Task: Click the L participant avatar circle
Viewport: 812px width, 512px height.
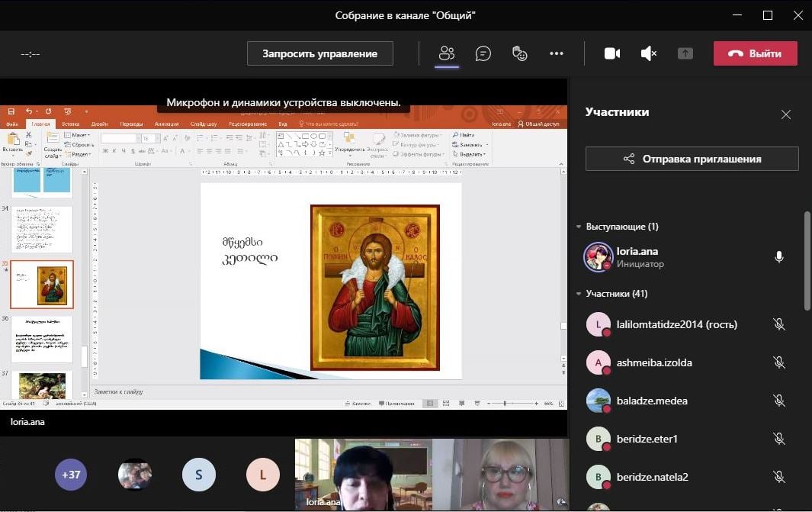Action: pyautogui.click(x=262, y=474)
